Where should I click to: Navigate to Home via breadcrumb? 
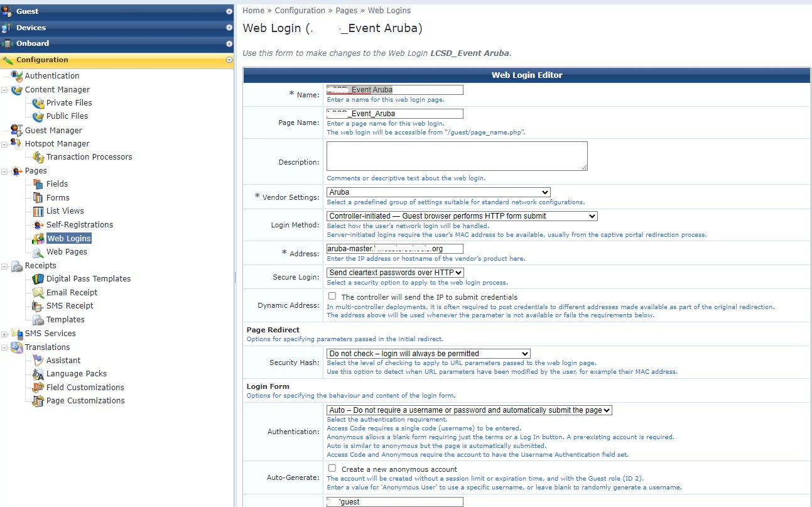click(x=253, y=10)
